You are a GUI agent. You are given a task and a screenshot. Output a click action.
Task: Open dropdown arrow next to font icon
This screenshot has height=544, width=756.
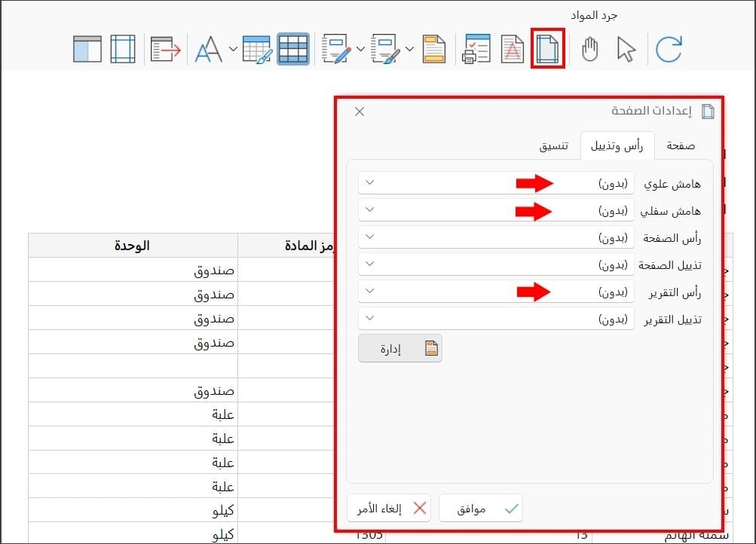[x=233, y=49]
